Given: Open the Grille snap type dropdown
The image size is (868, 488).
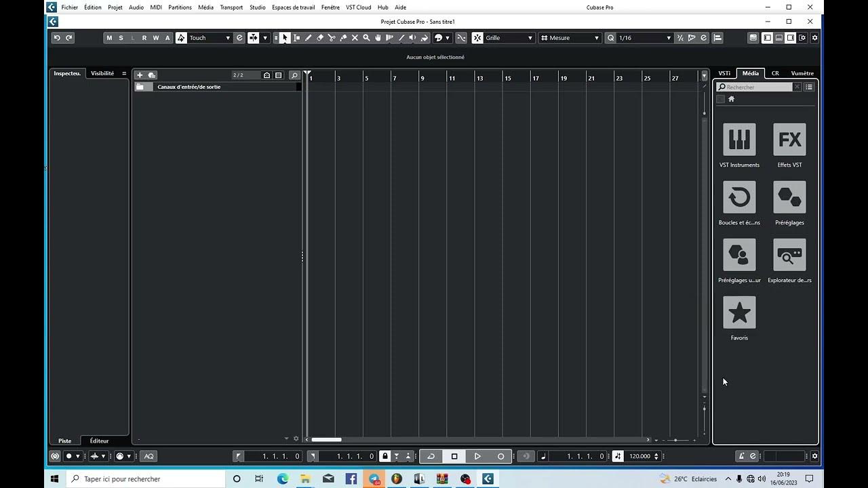Looking at the screenshot, I should pyautogui.click(x=509, y=38).
